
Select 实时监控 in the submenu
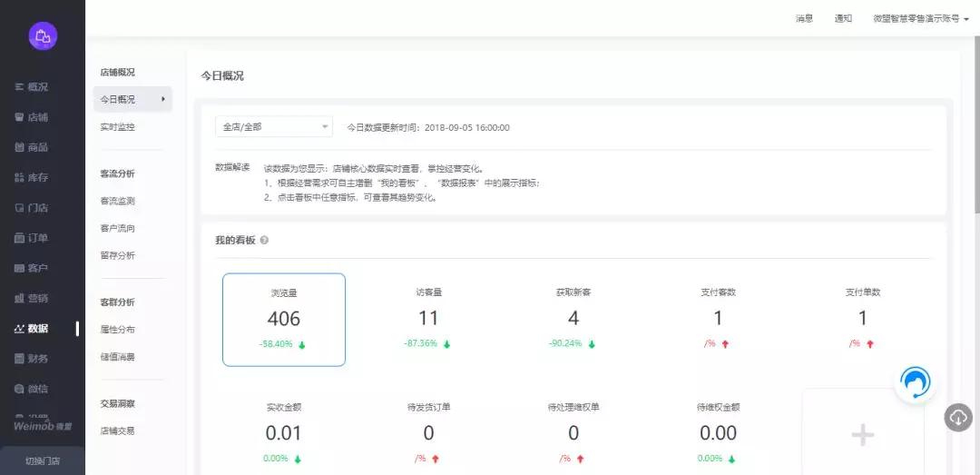pos(118,127)
